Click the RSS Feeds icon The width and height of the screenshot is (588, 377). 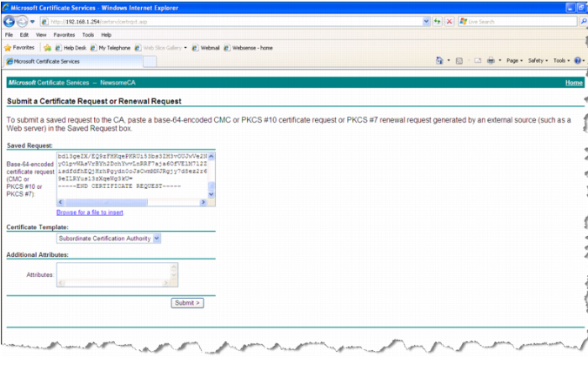(459, 60)
